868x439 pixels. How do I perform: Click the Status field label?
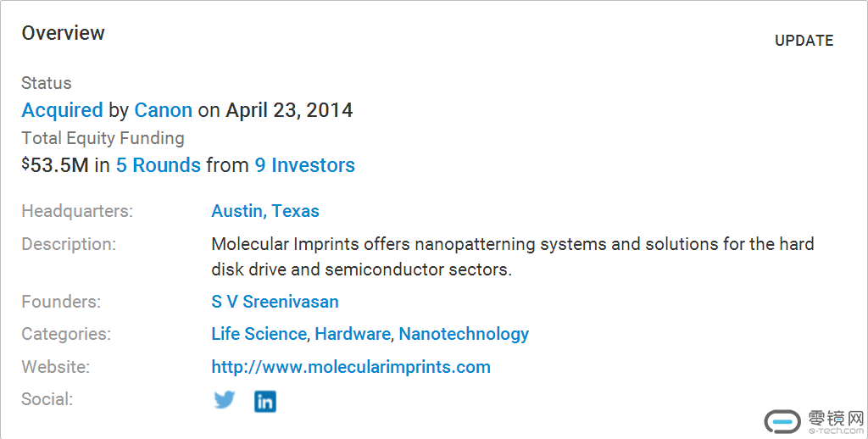point(47,83)
